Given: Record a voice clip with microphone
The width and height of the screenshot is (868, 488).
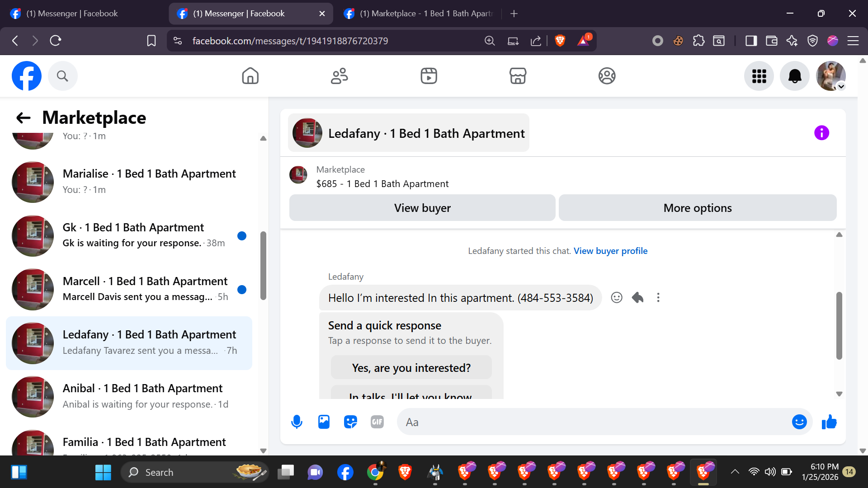Looking at the screenshot, I should pos(297,422).
